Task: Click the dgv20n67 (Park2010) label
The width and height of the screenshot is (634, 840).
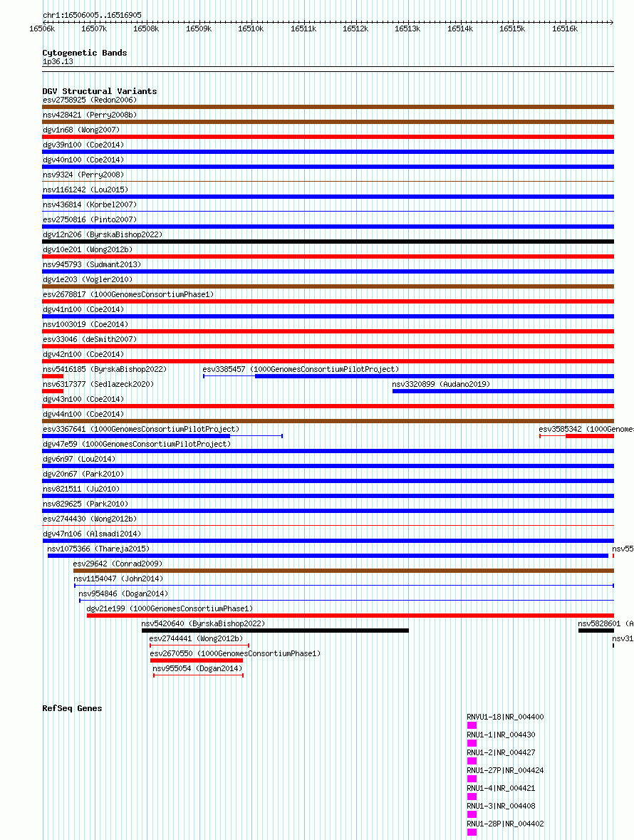Action: point(83,474)
